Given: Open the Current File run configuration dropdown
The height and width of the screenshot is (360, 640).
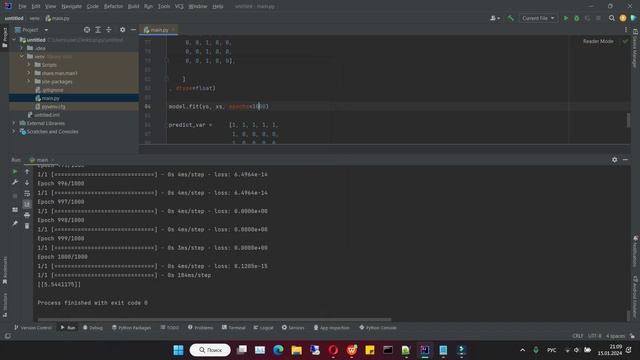Looking at the screenshot, I should pos(538,18).
